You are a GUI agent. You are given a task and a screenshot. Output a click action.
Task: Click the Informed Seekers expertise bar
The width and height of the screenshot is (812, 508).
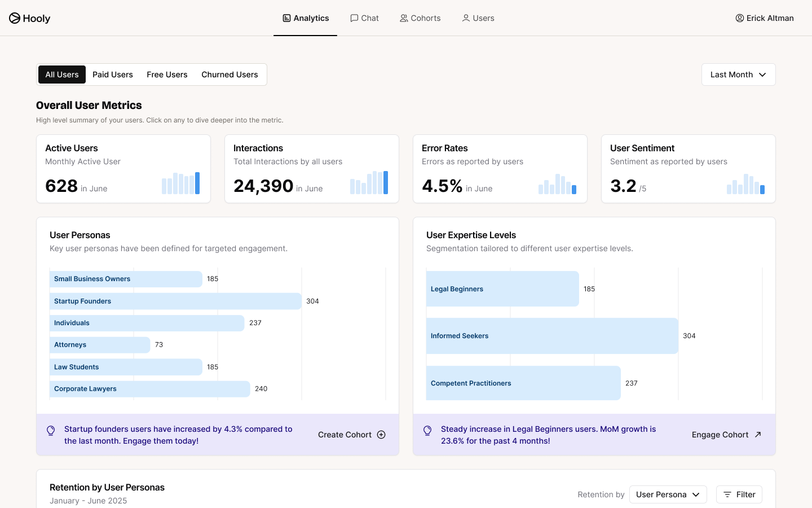click(x=552, y=336)
